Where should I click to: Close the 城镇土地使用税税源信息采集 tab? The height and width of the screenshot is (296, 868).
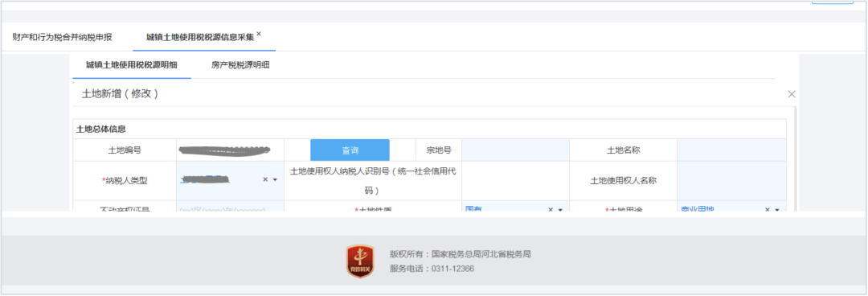[x=259, y=35]
